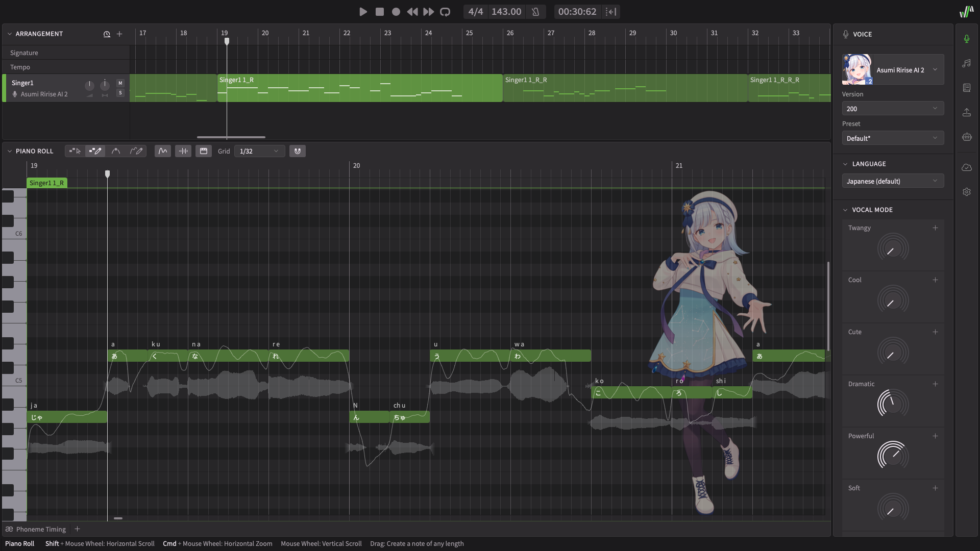Open the Grid 1/32 dropdown

coord(259,151)
